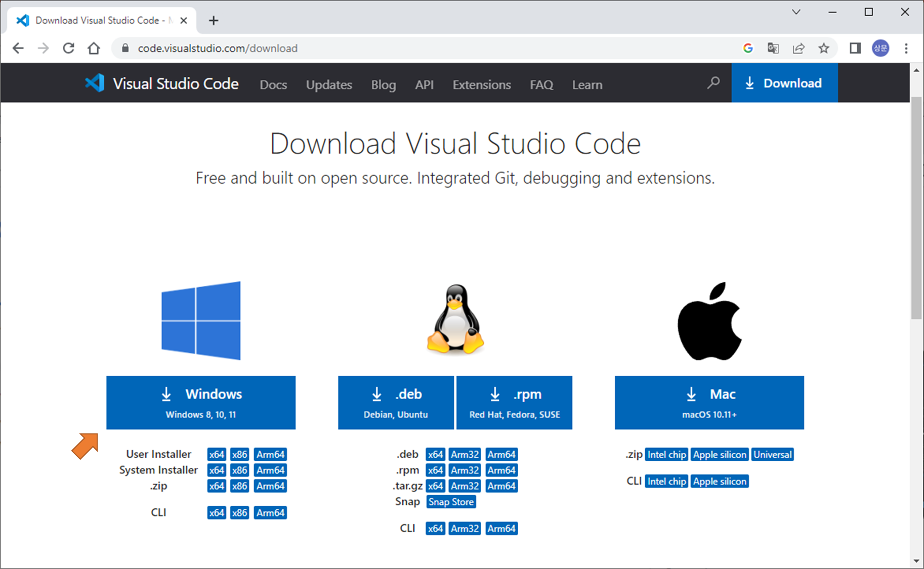Open the translate page icon

pyautogui.click(x=773, y=48)
